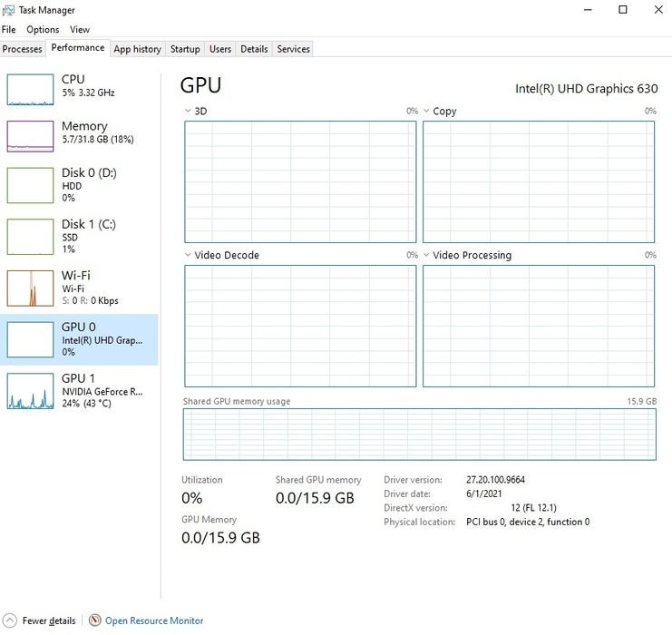
Task: Open Disk 0 (D:) HDD performance thumbnail
Action: pos(30,185)
